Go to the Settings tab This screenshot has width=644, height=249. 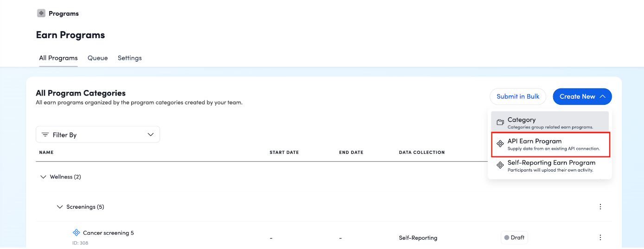coord(129,58)
